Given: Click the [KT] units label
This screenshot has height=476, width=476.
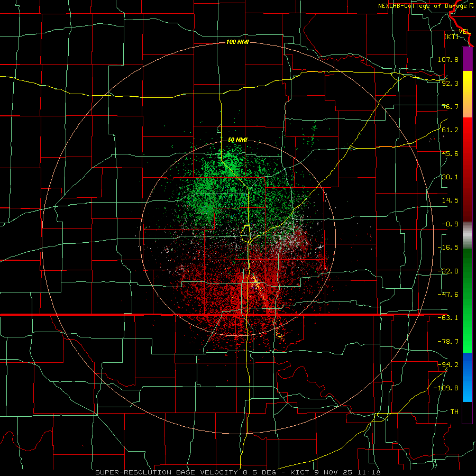Looking at the screenshot, I should pos(452,36).
